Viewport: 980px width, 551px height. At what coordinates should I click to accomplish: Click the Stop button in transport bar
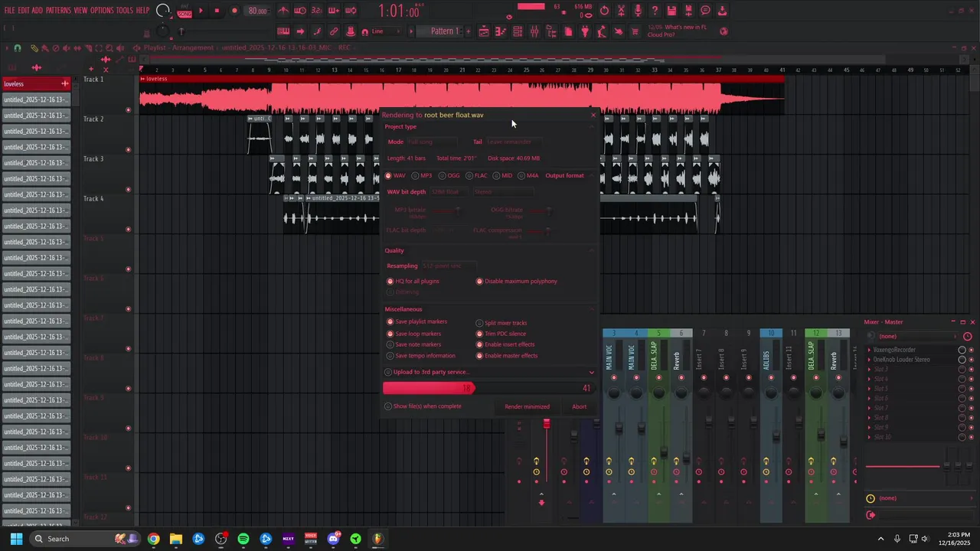click(x=217, y=11)
